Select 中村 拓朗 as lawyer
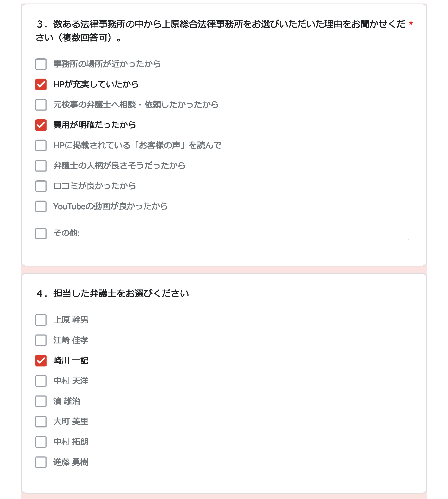This screenshot has height=499, width=448. [x=41, y=442]
